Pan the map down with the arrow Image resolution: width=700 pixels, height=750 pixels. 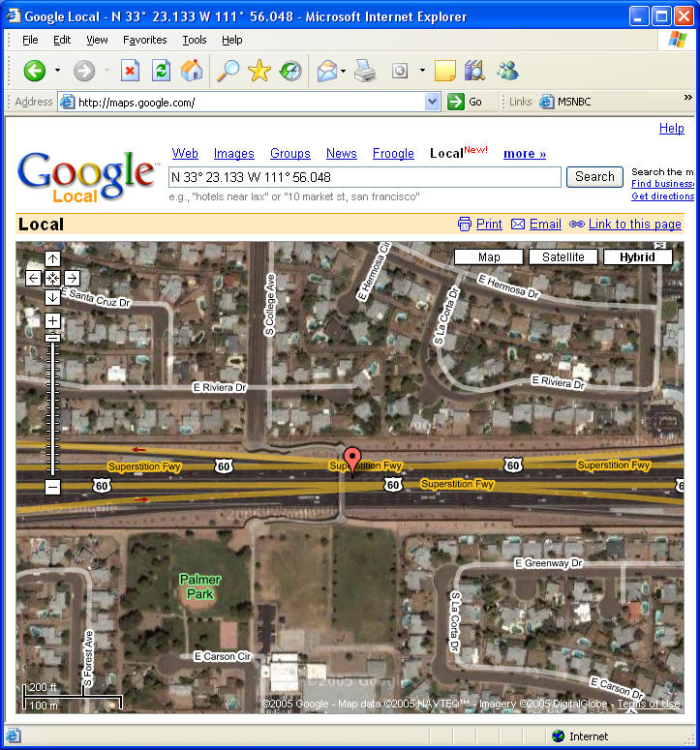pyautogui.click(x=52, y=297)
